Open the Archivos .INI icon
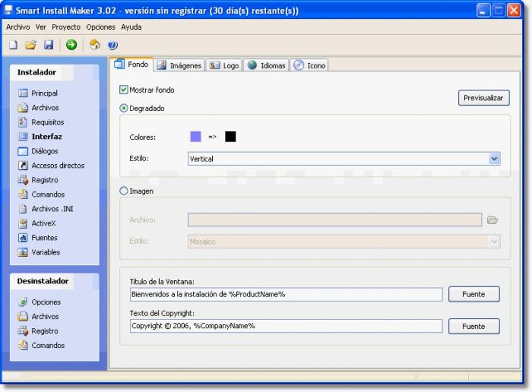 (23, 209)
